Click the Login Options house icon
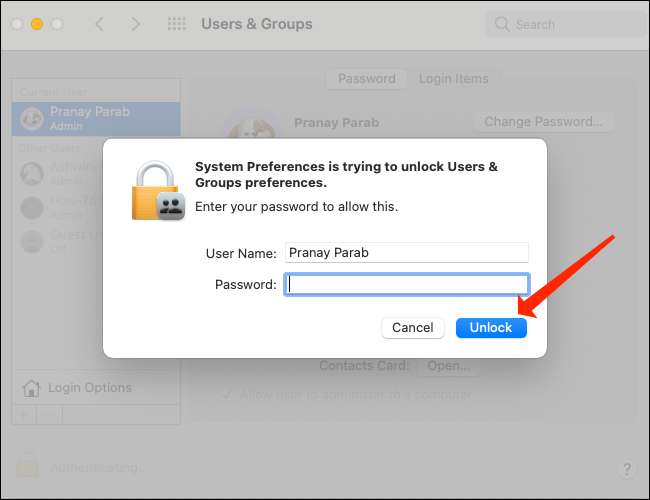The width and height of the screenshot is (650, 500). click(31, 388)
